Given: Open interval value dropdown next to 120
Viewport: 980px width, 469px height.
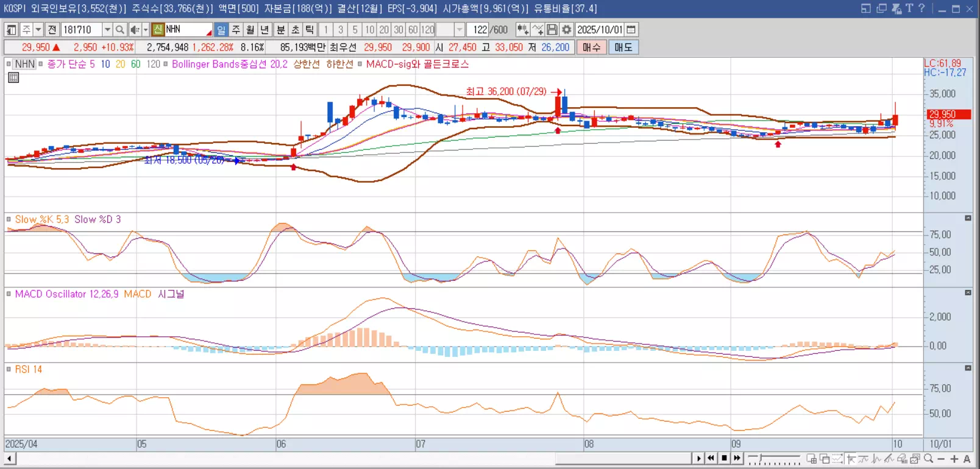Looking at the screenshot, I should click(460, 29).
